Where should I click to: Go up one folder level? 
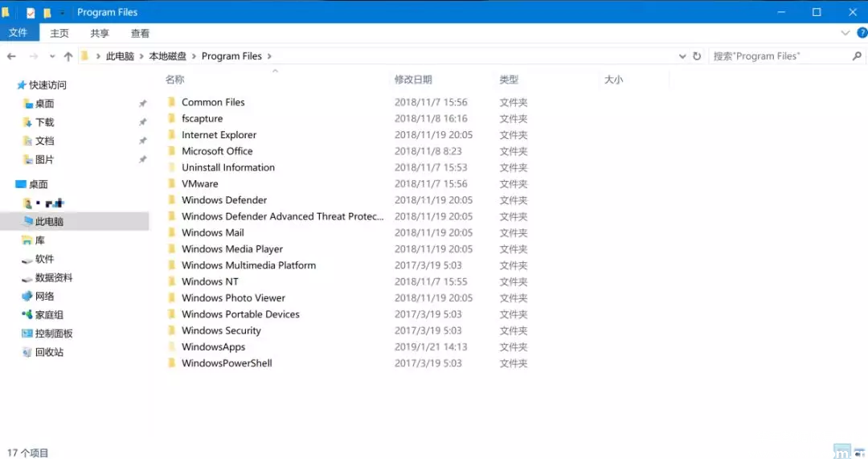68,56
